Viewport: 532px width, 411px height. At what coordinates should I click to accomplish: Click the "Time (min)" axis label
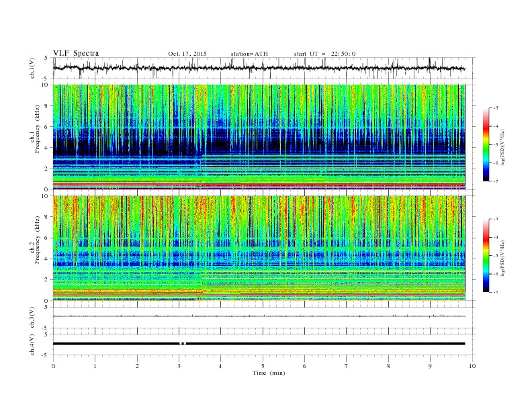click(269, 373)
